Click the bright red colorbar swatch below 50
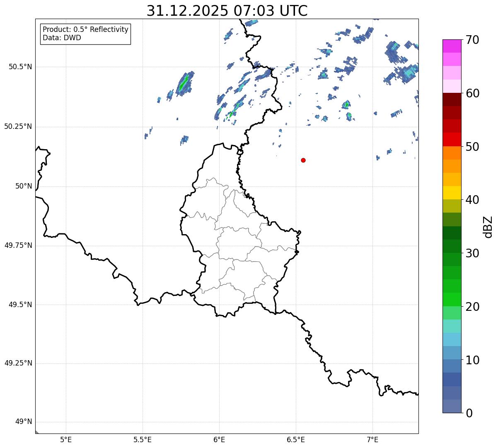 (x=452, y=140)
